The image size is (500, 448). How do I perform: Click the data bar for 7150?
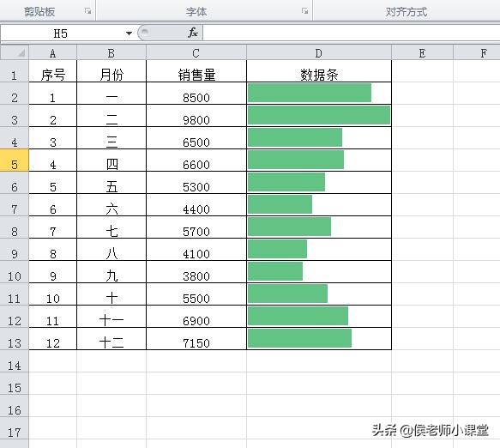[300, 338]
